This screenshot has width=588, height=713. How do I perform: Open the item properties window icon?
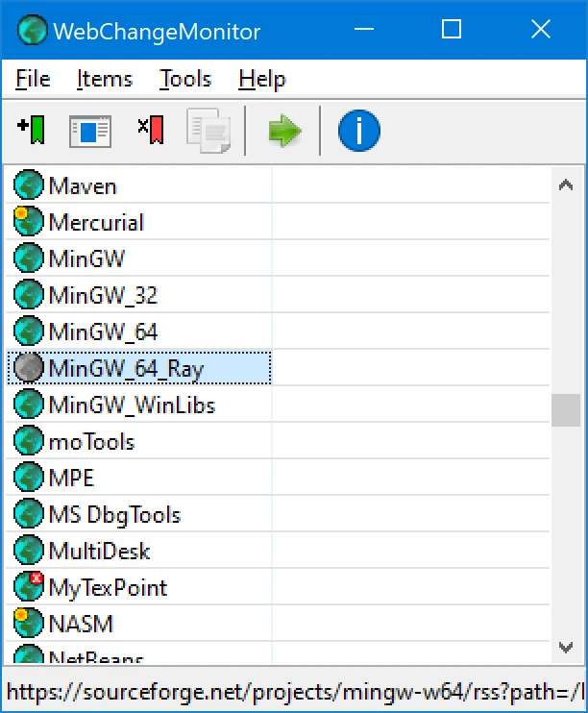[x=90, y=132]
